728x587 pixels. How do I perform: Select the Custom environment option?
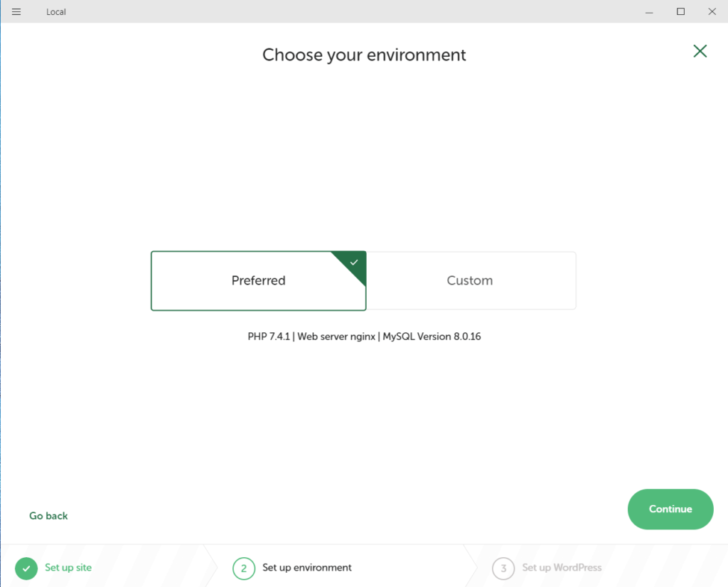pyautogui.click(x=469, y=280)
